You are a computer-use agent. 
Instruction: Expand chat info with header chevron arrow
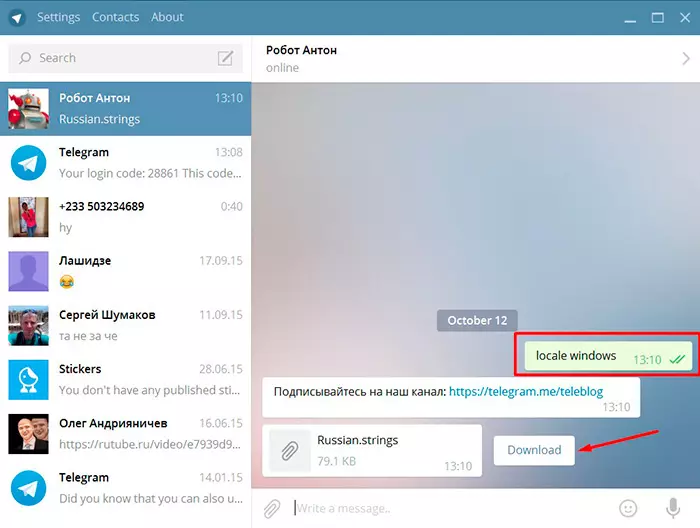(686, 58)
